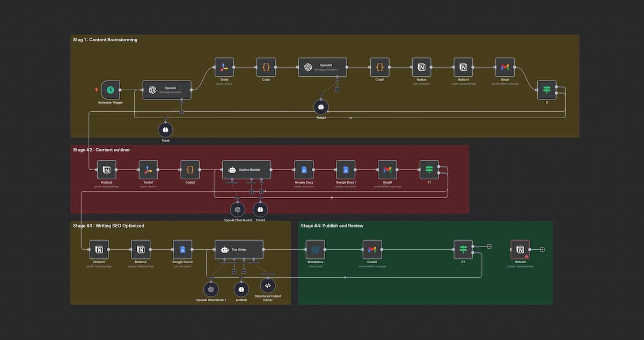Click the plus button on If2's true output

(x=489, y=247)
